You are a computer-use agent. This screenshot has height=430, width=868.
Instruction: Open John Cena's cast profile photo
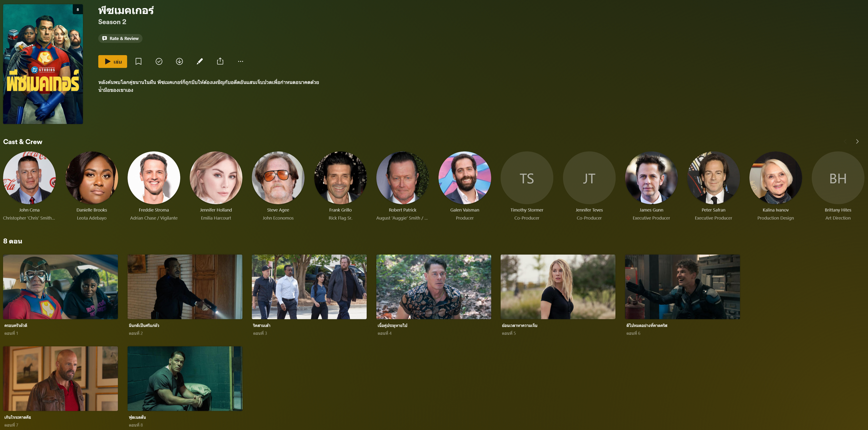coord(29,178)
